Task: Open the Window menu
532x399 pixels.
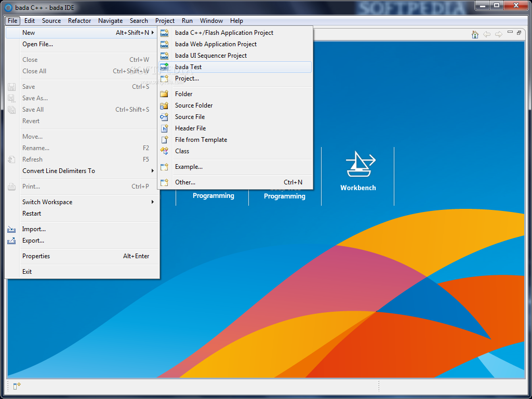Action: 211,21
